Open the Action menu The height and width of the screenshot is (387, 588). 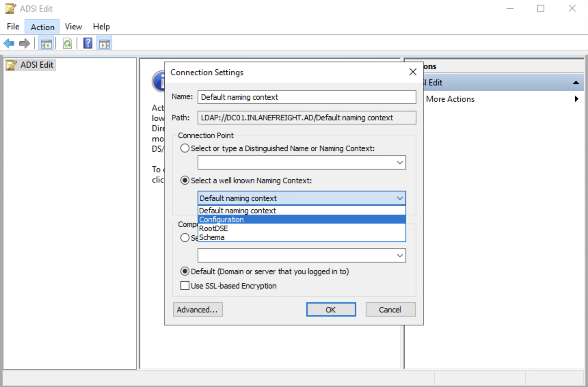(x=42, y=27)
